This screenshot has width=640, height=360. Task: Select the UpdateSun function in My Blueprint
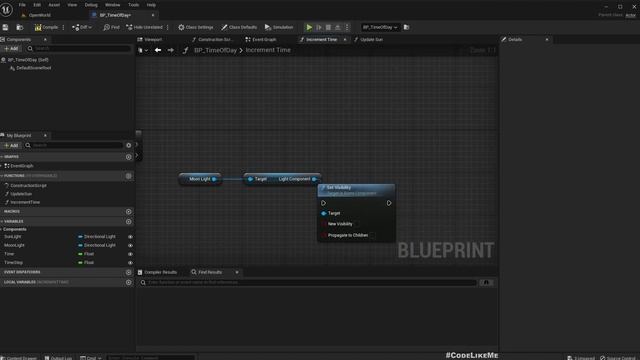(x=21, y=194)
